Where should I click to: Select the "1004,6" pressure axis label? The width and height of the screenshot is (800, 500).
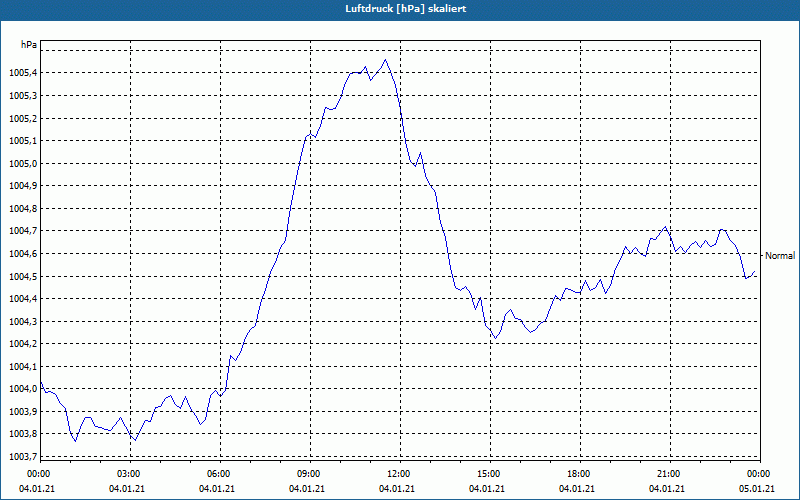pyautogui.click(x=23, y=254)
